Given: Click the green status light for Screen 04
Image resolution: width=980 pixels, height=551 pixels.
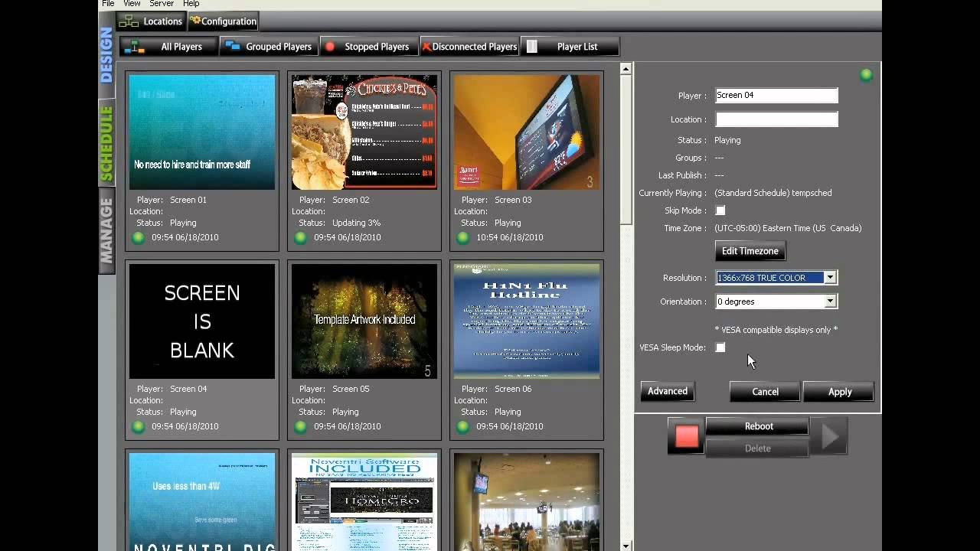Looking at the screenshot, I should tap(139, 426).
